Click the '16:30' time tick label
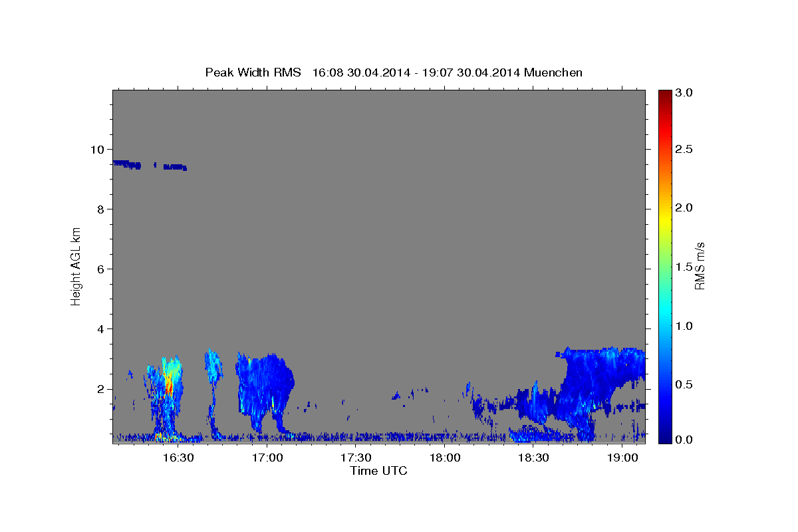Viewport: 798px width, 532px height. coord(180,458)
